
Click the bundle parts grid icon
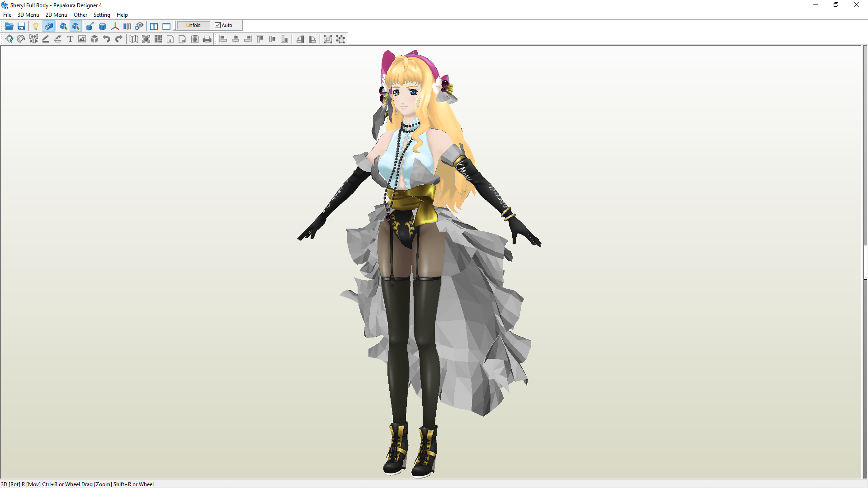click(x=158, y=39)
